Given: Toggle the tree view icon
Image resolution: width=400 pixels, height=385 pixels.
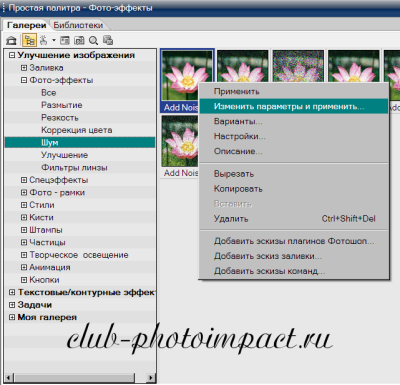Looking at the screenshot, I should point(29,41).
